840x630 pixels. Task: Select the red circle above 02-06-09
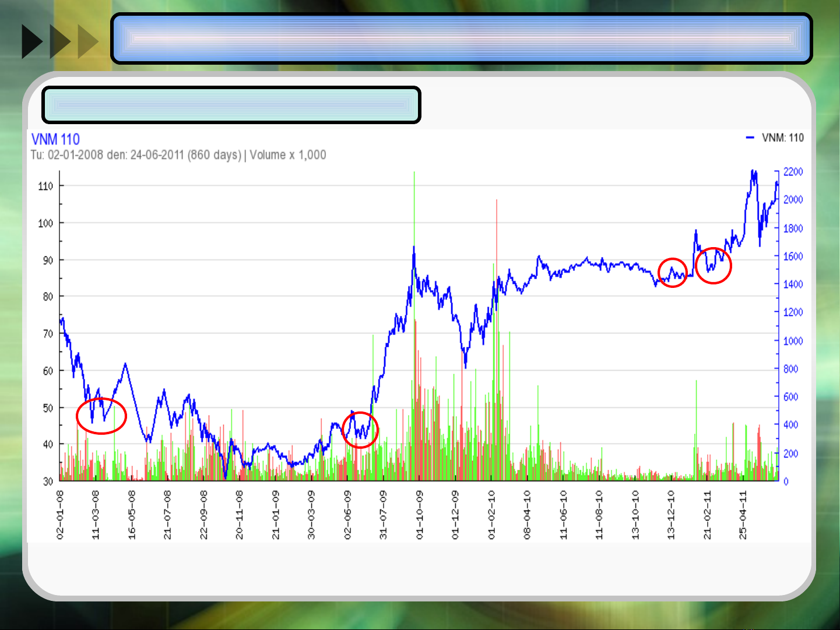click(360, 430)
